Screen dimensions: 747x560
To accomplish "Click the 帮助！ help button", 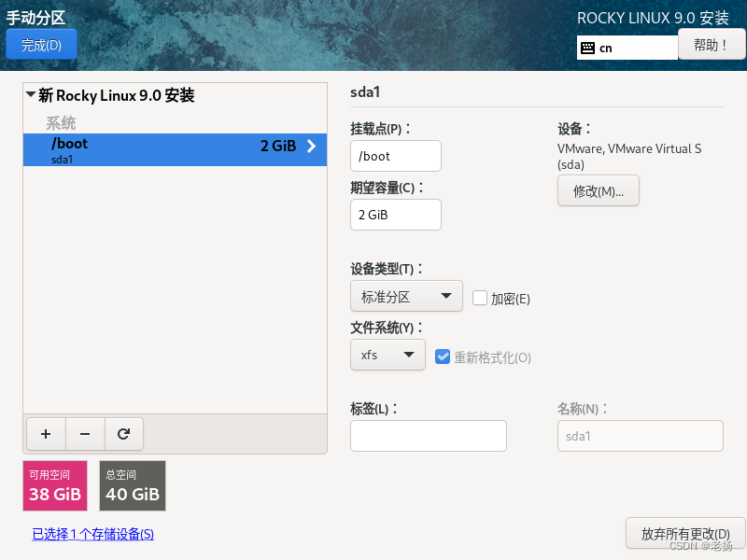I will 712,44.
